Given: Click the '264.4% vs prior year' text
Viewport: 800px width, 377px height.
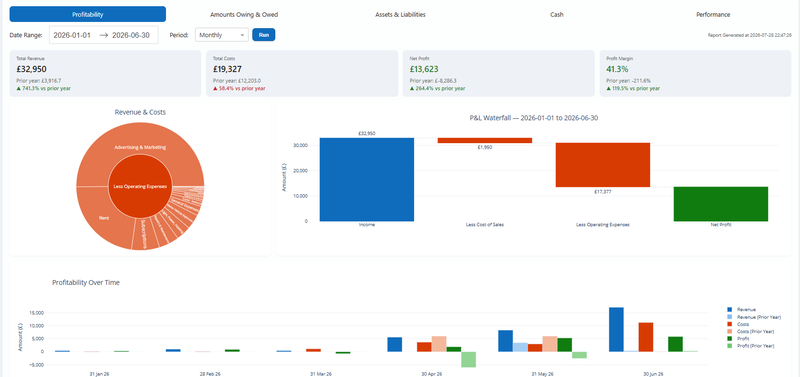Looking at the screenshot, I should 441,88.
